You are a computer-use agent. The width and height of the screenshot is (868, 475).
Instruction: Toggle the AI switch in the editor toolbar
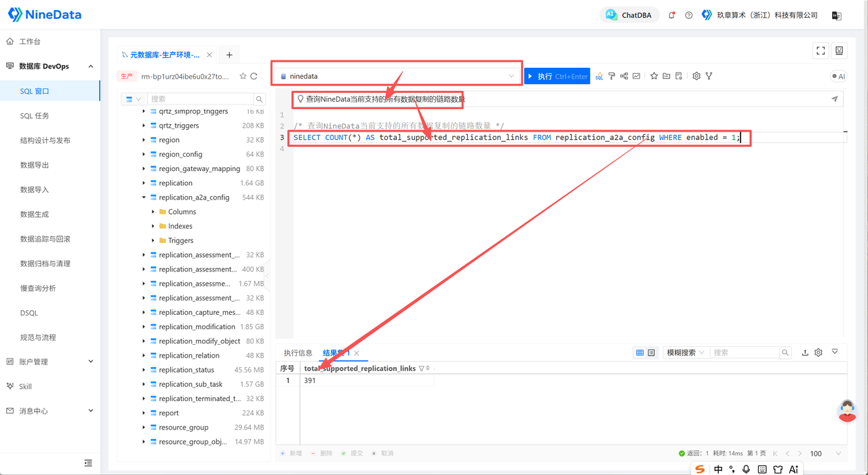coord(839,77)
